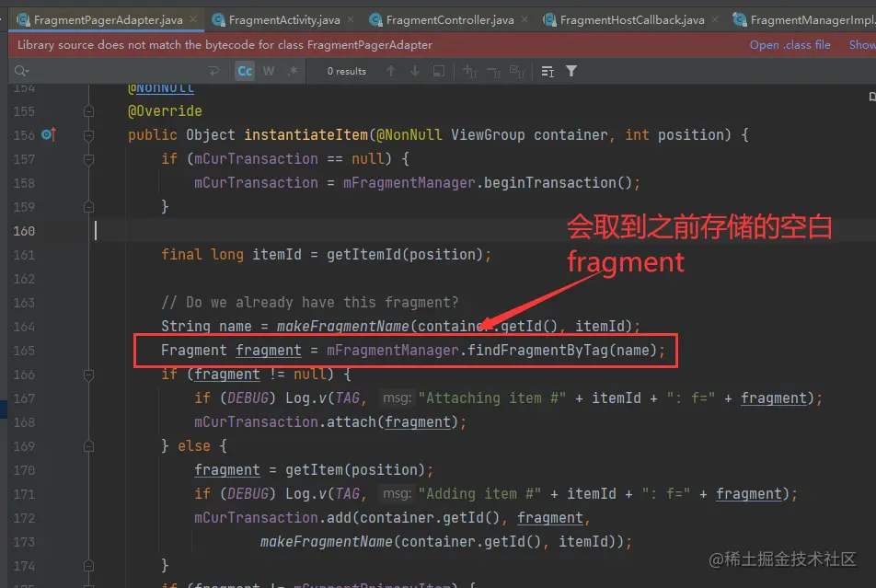Click the override gutter icon on line 156
Image resolution: width=876 pixels, height=588 pixels.
49,134
